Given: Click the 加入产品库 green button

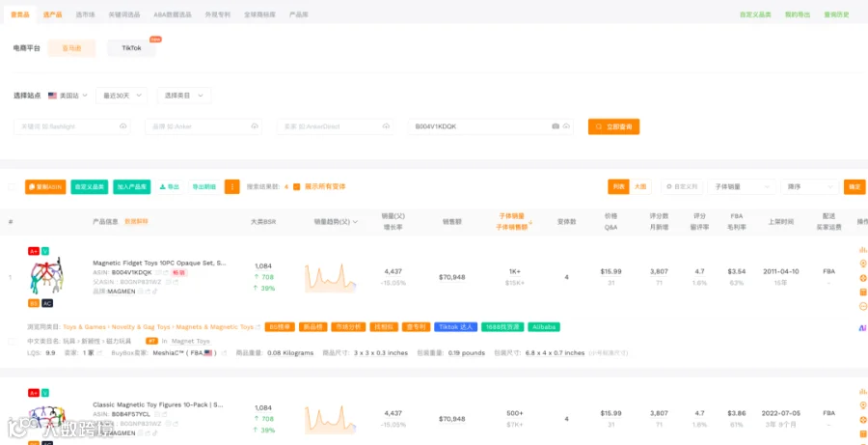Looking at the screenshot, I should pos(132,186).
